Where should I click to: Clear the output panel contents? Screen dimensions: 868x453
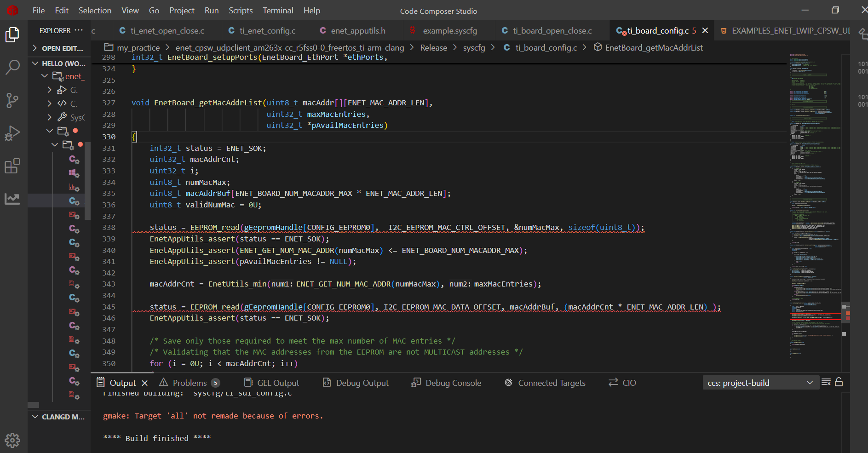click(x=826, y=382)
